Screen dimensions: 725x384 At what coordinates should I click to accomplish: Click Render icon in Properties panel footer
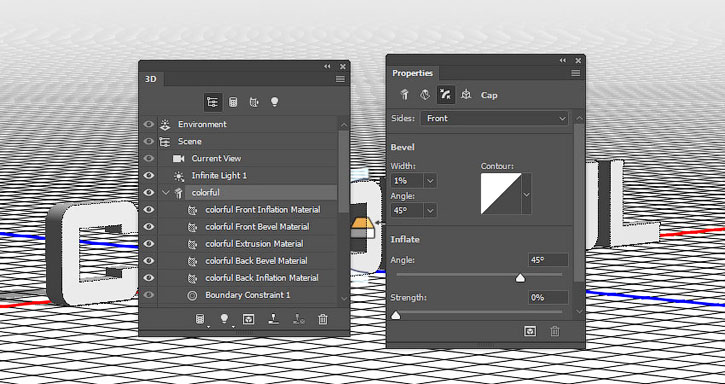tap(530, 331)
